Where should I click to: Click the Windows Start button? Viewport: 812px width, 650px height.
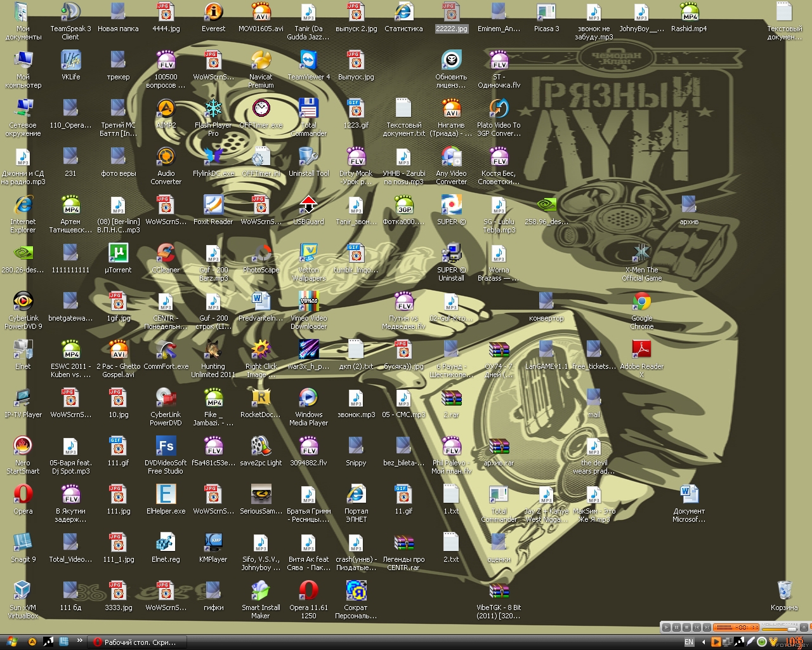pyautogui.click(x=11, y=642)
